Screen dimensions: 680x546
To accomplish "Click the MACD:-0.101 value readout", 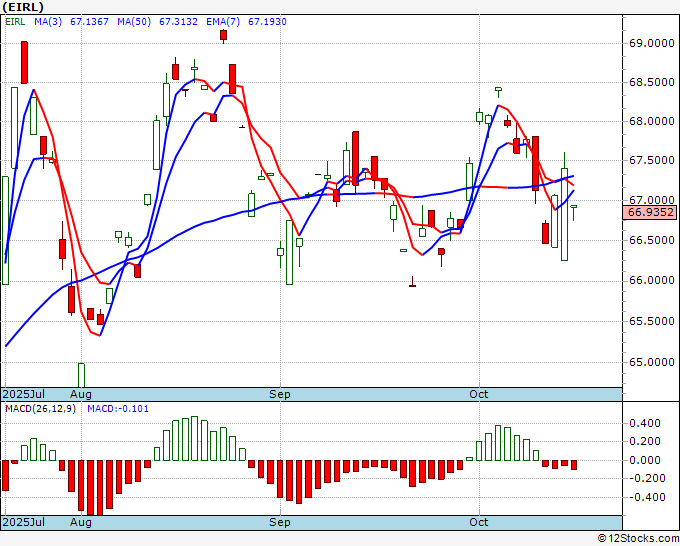I will pos(118,409).
